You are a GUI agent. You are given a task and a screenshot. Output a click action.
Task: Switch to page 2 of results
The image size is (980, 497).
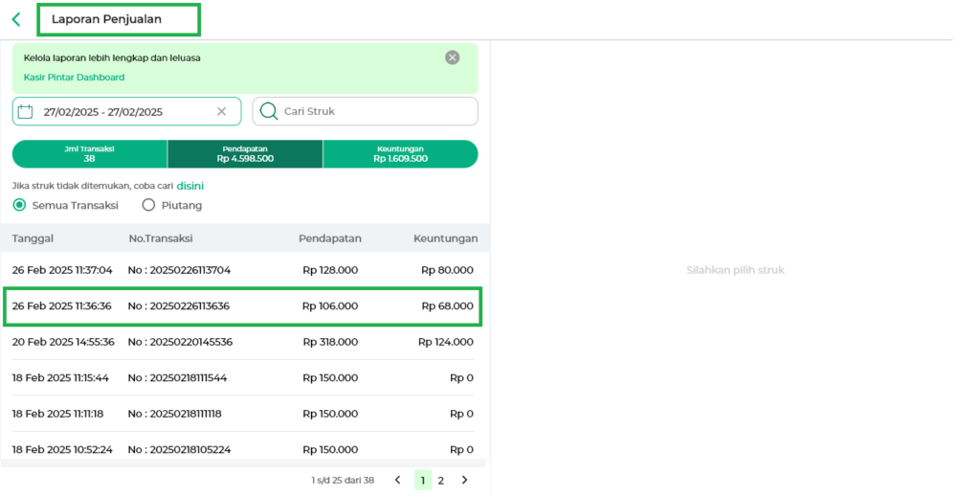pos(441,480)
